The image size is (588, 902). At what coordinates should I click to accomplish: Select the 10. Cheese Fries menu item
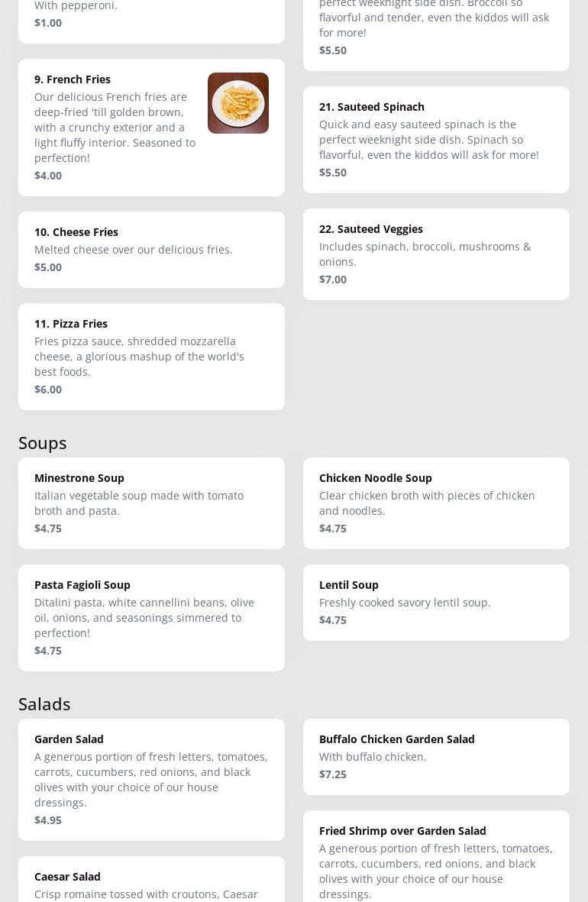click(x=151, y=250)
